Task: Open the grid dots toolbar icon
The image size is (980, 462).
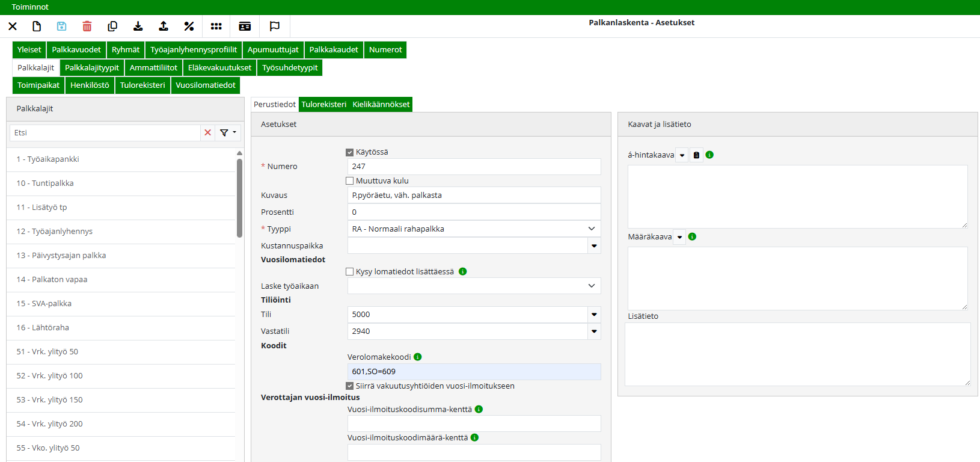Action: 216,26
